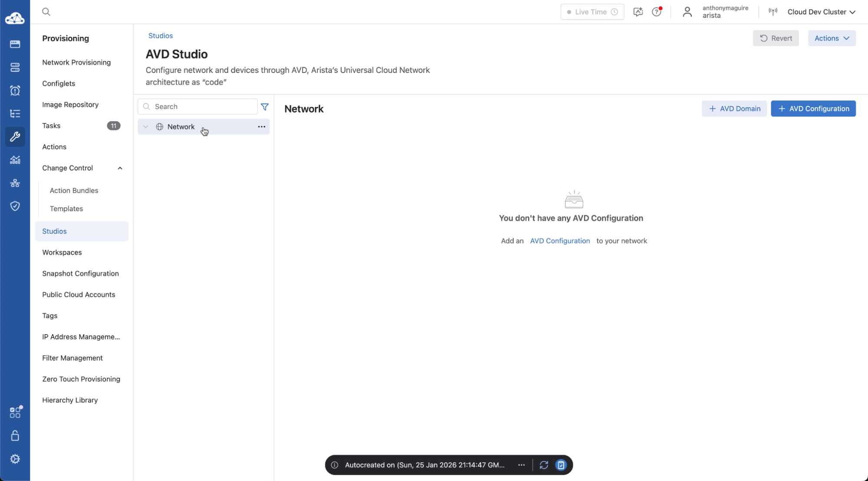Click the unlock padlock icon in left rail
Image resolution: width=868 pixels, height=481 pixels.
15,435
